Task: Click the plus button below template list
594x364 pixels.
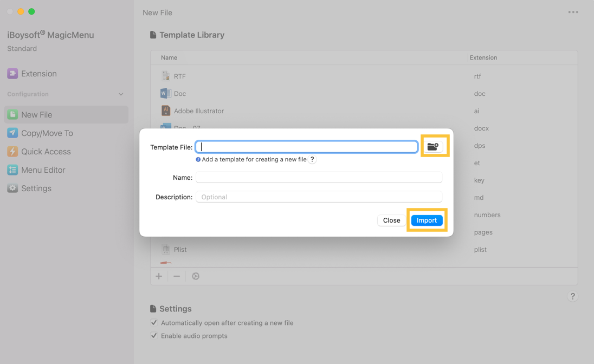Action: [x=159, y=276]
